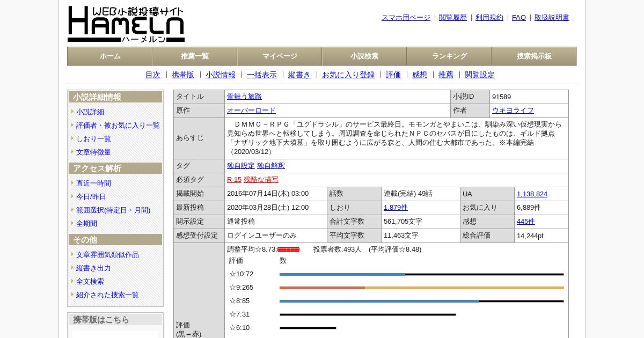This screenshot has width=644, height=338.
Task: Open the UA count 1,138,824
Action: coord(532,194)
